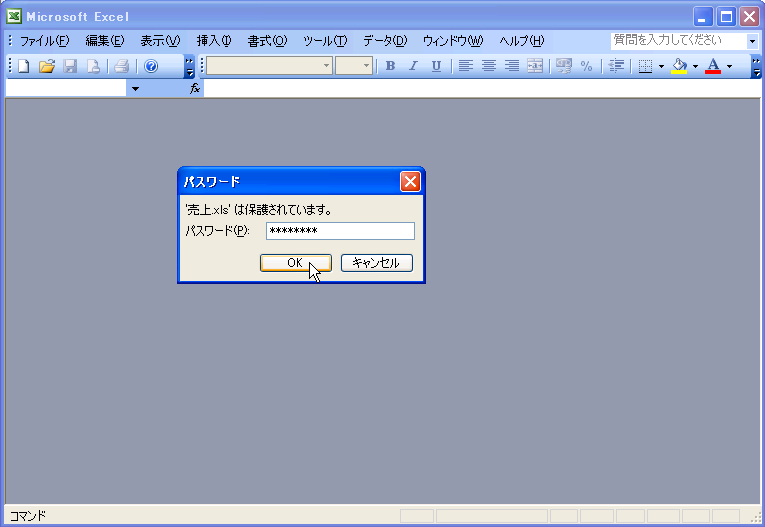Open the Name Box dropdown arrow
Viewport: 765px width, 527px height.
pyautogui.click(x=135, y=89)
